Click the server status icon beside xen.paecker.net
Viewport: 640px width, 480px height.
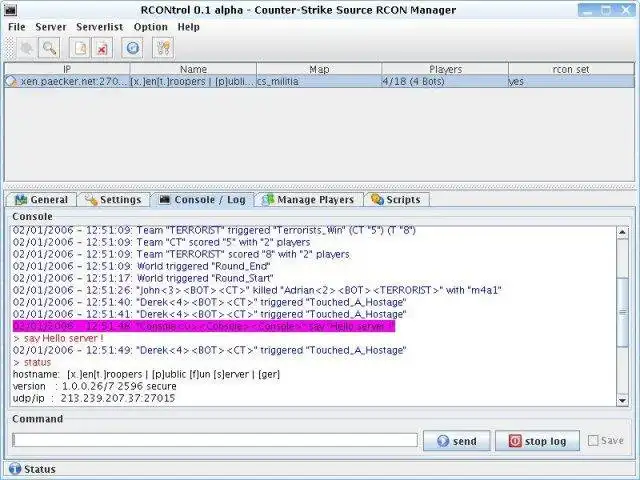(x=11, y=82)
